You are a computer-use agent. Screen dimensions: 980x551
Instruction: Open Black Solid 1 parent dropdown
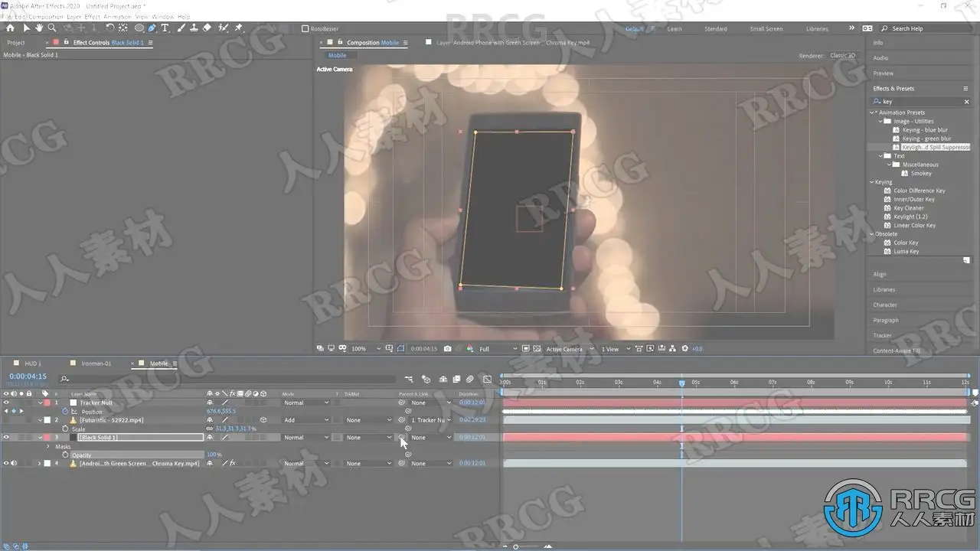[430, 438]
